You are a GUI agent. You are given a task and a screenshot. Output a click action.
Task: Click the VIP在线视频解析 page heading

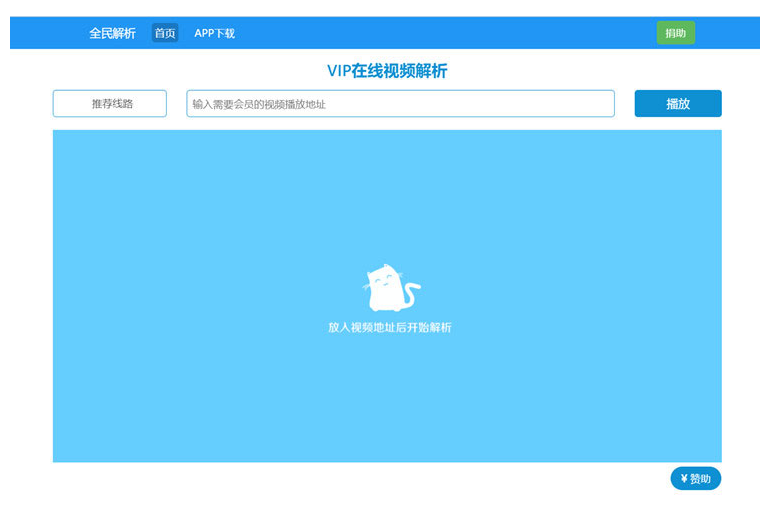[387, 71]
